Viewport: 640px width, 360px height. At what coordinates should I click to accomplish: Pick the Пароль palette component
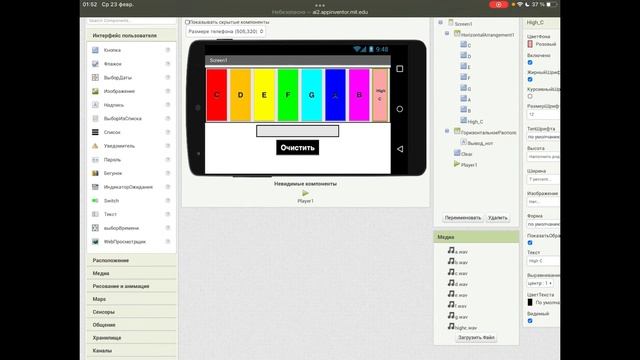(x=112, y=160)
